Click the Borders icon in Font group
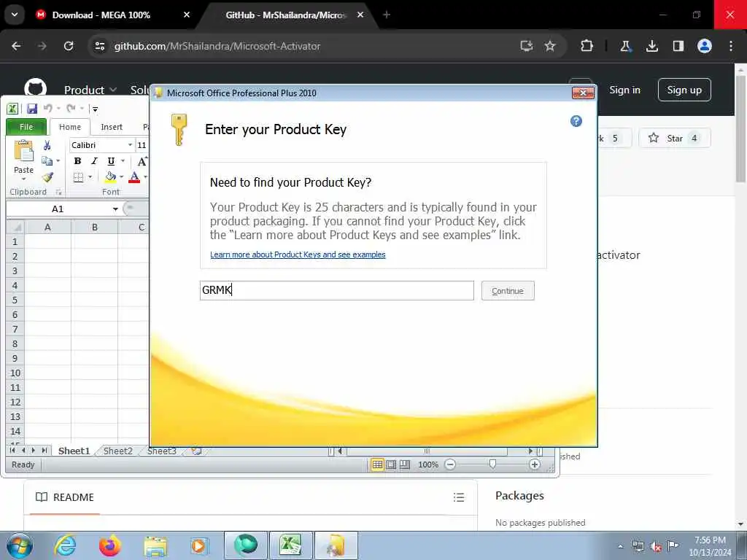Viewport: 747px width, 560px height. [79, 177]
